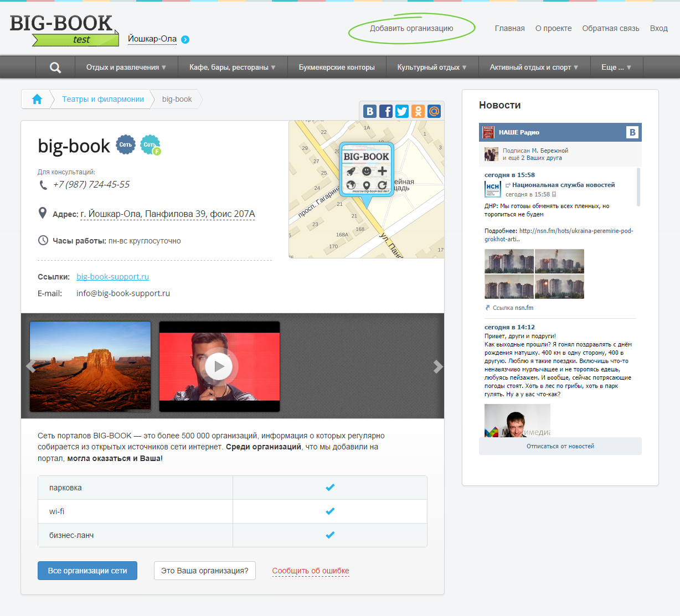
Task: Share the page via Mail.ru @ icon
Action: click(434, 111)
